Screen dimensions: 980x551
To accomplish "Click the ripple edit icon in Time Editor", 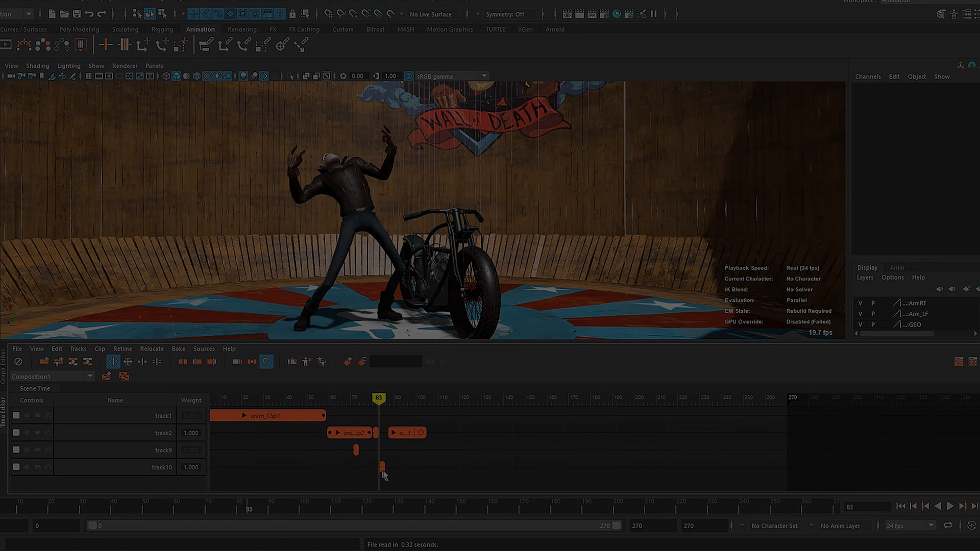I will click(237, 362).
